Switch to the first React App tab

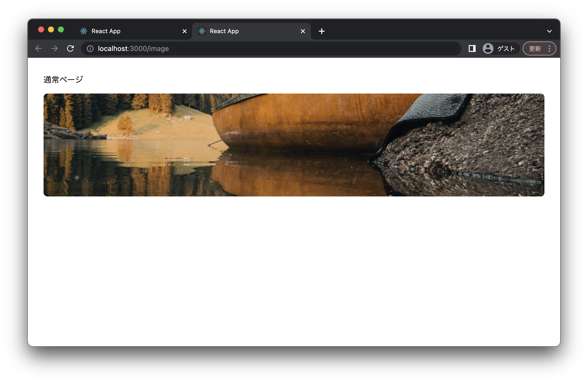click(129, 31)
